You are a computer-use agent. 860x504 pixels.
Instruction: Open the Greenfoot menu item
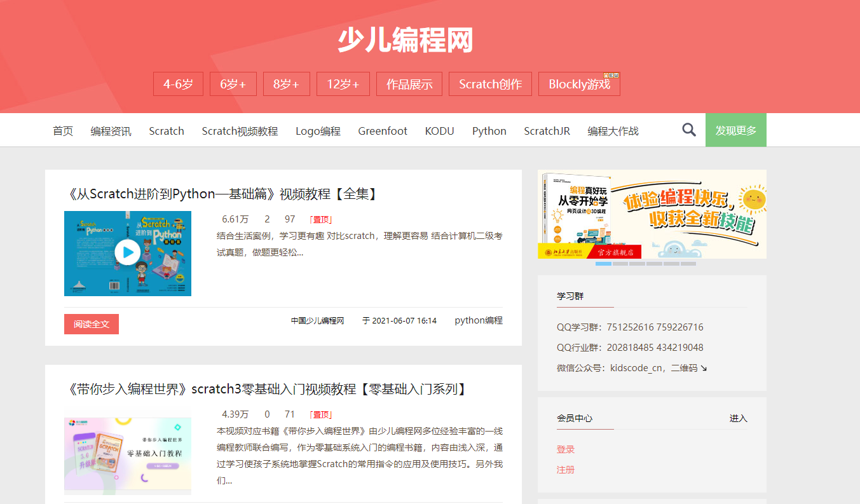pos(383,131)
